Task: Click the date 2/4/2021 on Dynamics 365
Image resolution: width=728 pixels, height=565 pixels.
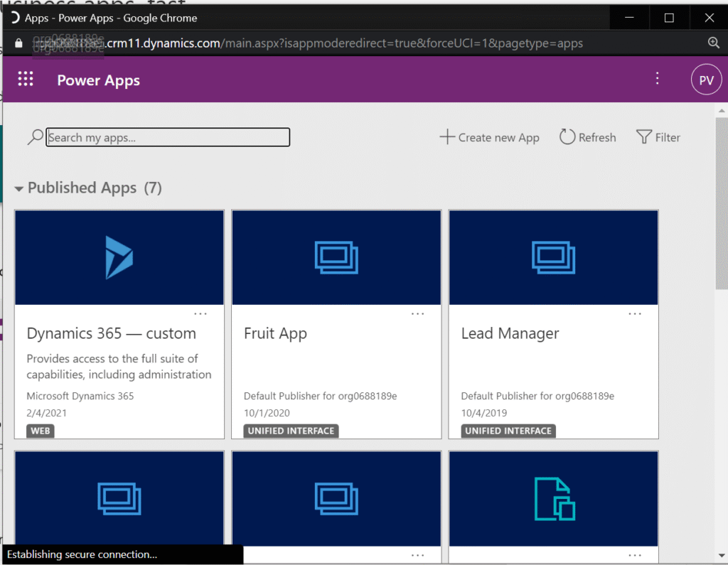Action: pyautogui.click(x=46, y=413)
